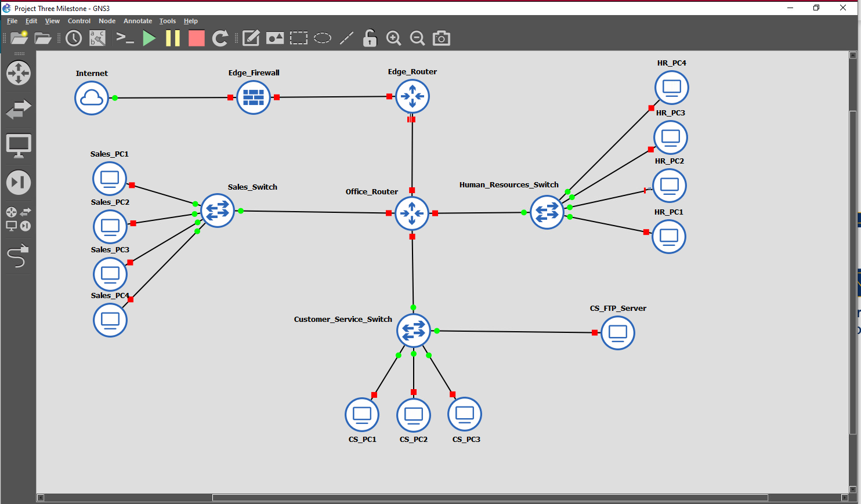The height and width of the screenshot is (504, 861).
Task: Click the vertical scrollbar thumb
Action: click(853, 273)
